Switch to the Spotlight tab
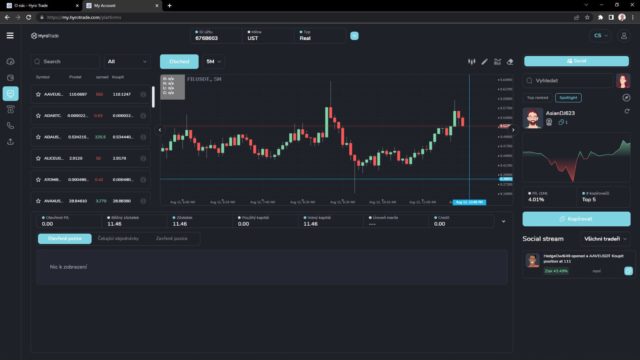 pos(568,98)
